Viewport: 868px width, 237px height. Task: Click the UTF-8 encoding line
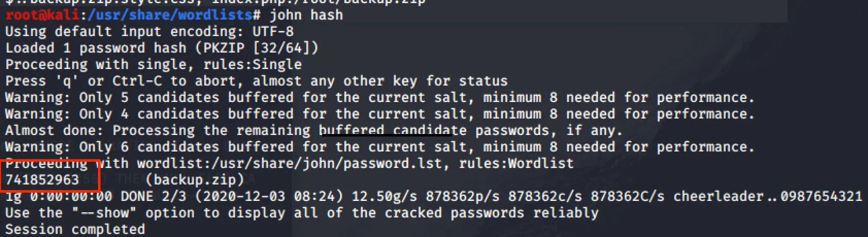(149, 31)
